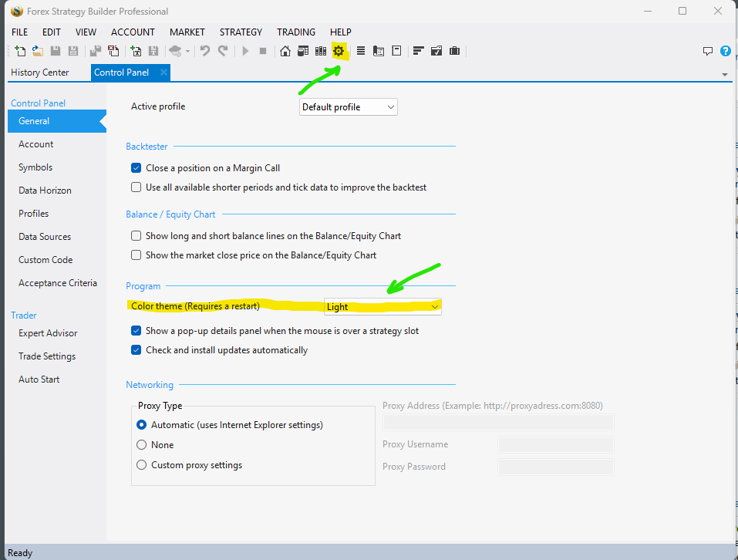Open the arrow next to graduation cap icon
Image resolution: width=738 pixels, height=560 pixels.
(188, 51)
